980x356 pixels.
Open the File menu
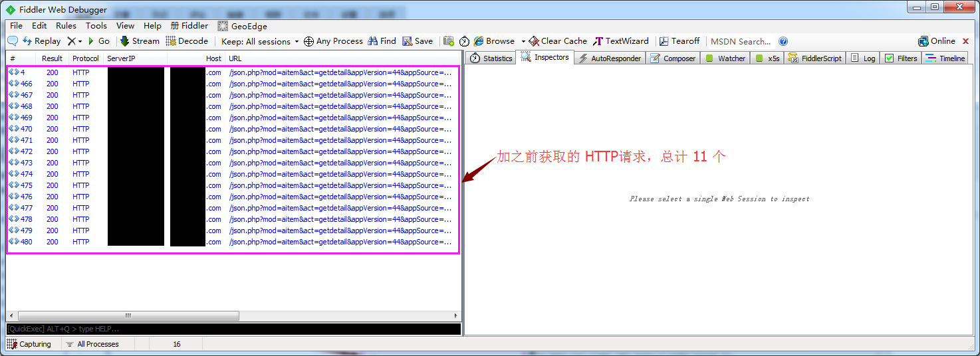[x=17, y=26]
